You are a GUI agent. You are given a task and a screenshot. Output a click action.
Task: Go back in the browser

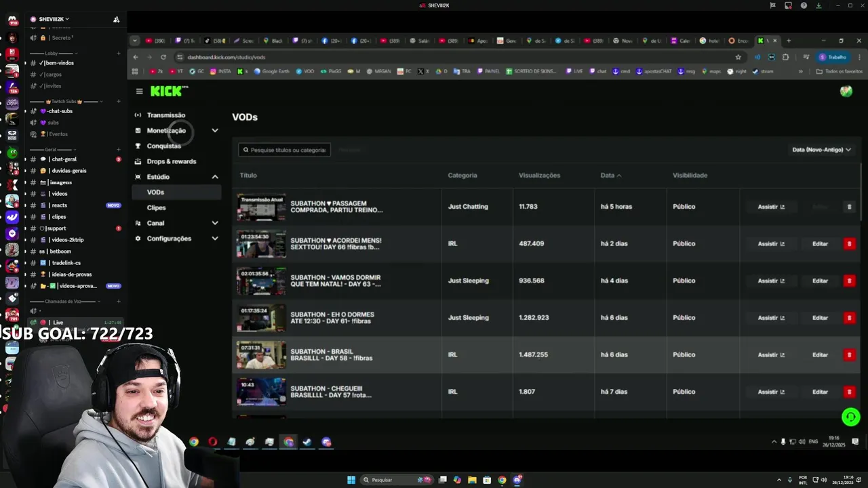point(136,57)
